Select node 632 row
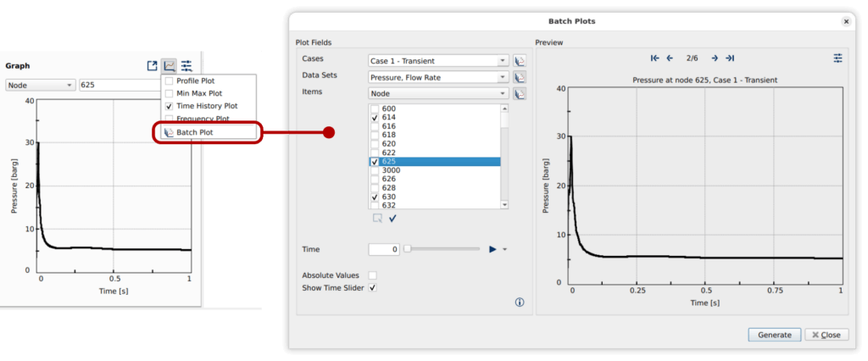This screenshot has width=868, height=361. tap(435, 205)
